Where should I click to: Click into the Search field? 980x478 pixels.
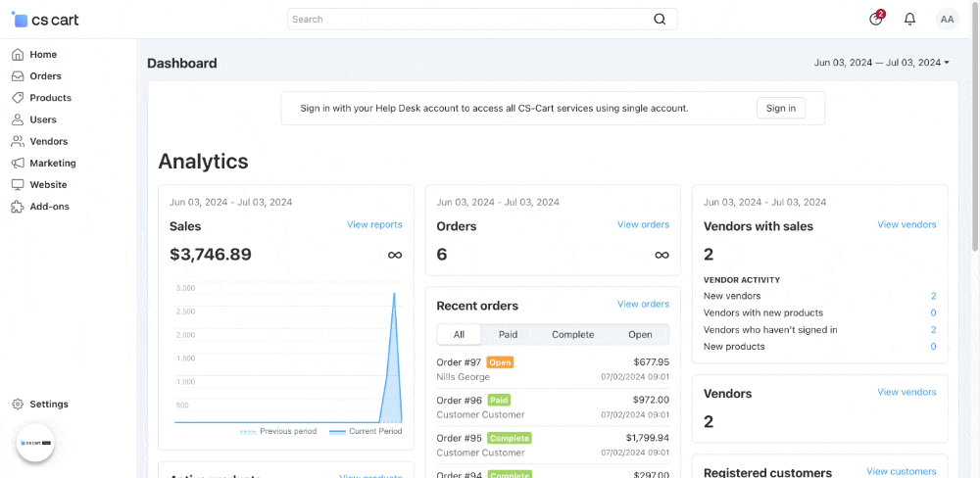pos(470,19)
